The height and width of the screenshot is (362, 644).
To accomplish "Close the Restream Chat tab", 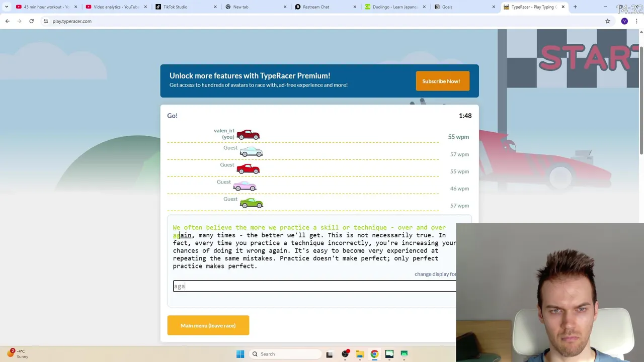I will pos(355,7).
